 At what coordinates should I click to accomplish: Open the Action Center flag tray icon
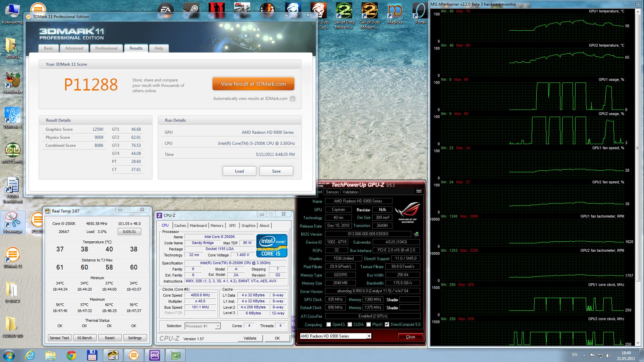[x=592, y=355]
